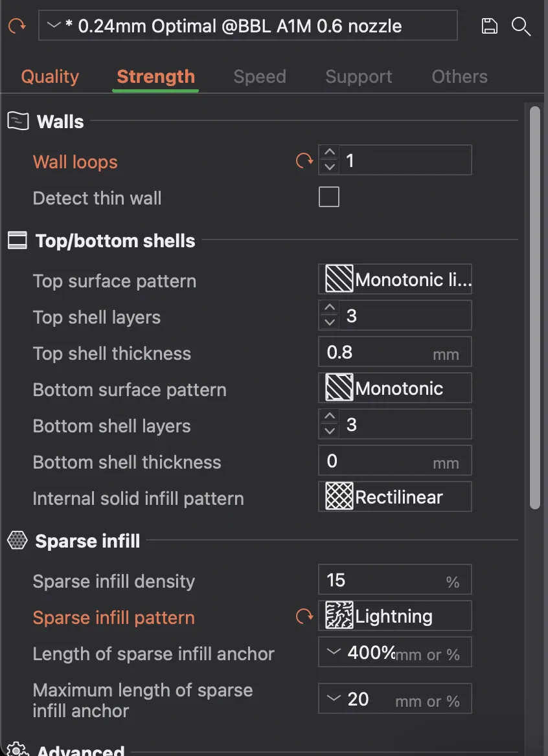Click the vertical scrollbar of settings panel
The width and height of the screenshot is (548, 756).
tap(534, 307)
